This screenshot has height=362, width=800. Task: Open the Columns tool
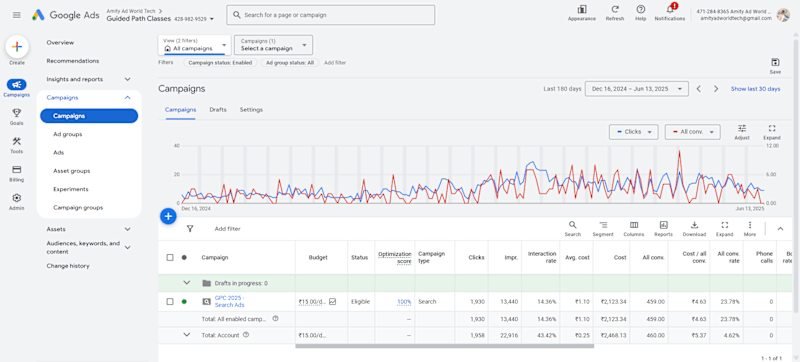(x=634, y=225)
